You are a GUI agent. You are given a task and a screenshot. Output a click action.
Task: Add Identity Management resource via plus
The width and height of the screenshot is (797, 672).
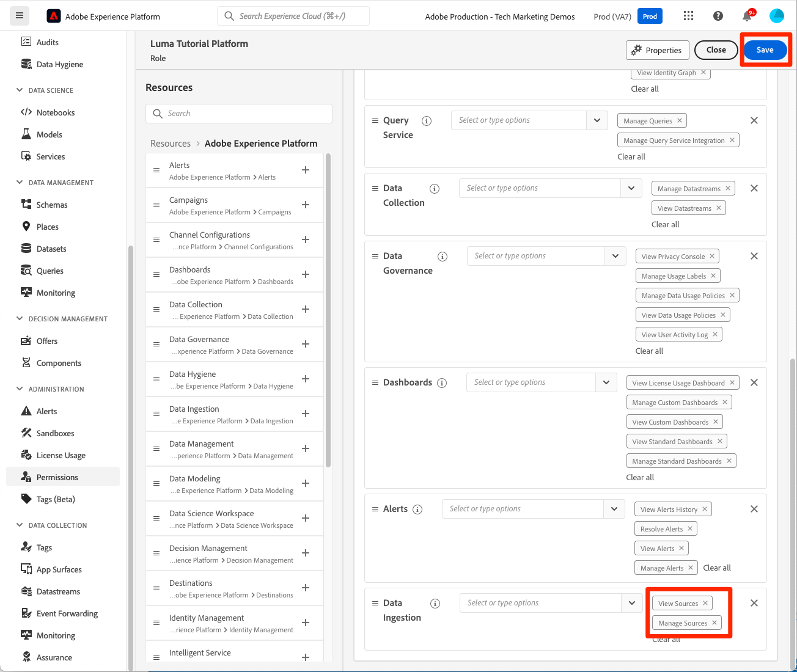[x=306, y=623]
